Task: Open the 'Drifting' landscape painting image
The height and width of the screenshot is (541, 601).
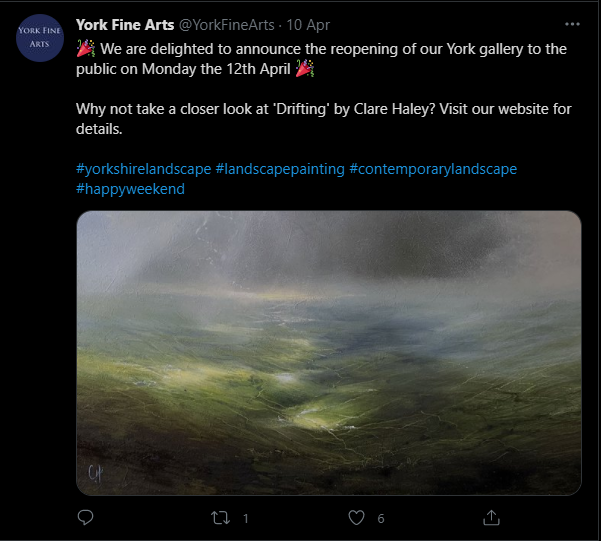Action: 329,353
